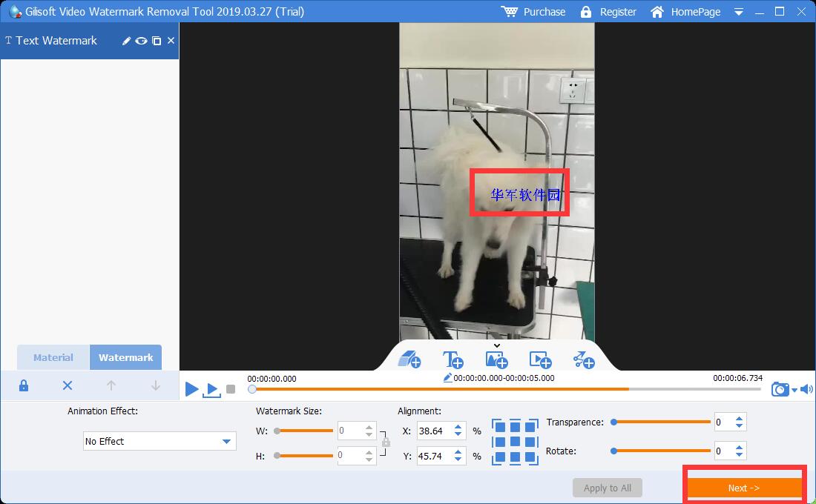The height and width of the screenshot is (504, 816).
Task: Move the watermark down with the down arrow
Action: [155, 385]
